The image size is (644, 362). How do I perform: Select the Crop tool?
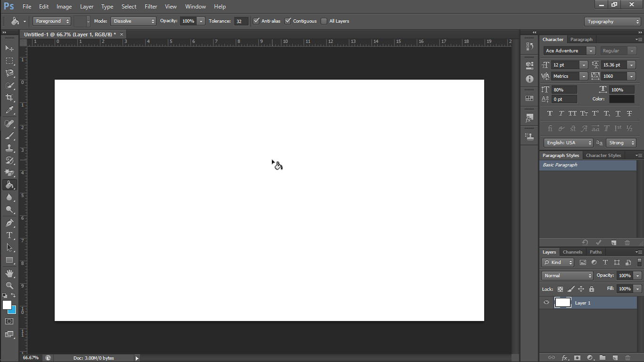(x=9, y=98)
